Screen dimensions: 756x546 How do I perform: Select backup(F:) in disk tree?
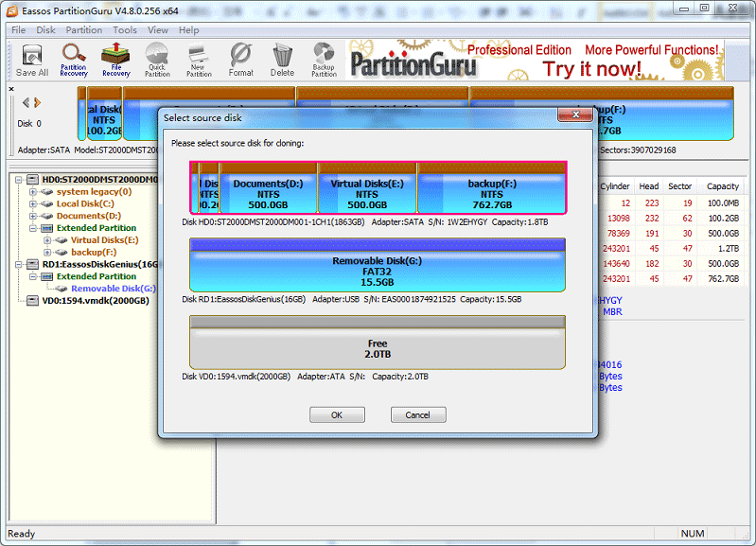click(94, 252)
